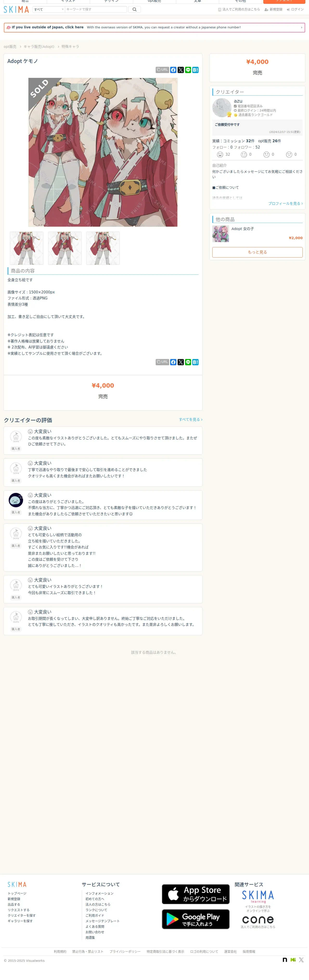Open footer link 出品する
The width and height of the screenshot is (309, 980).
(14, 905)
